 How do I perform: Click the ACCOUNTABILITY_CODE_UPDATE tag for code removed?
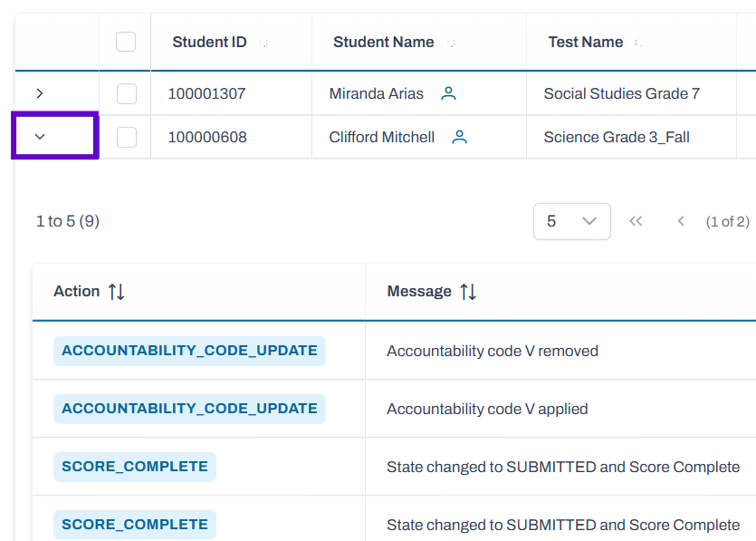click(x=189, y=351)
